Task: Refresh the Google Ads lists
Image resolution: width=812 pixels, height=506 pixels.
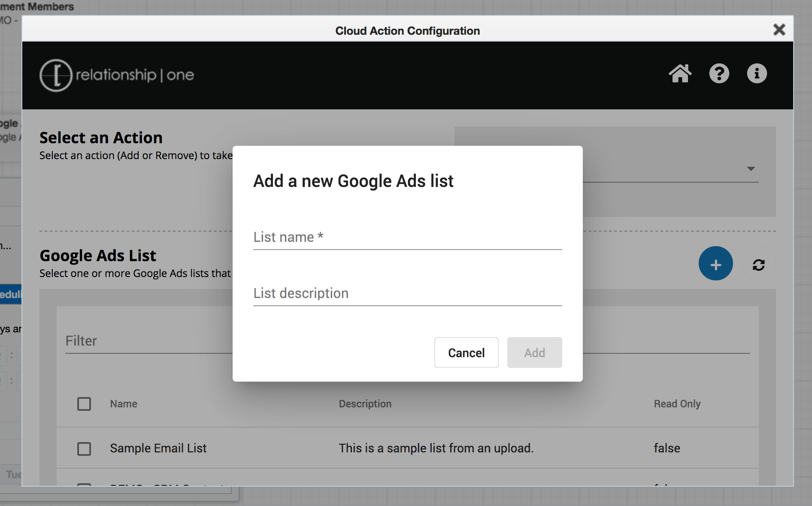Action: coord(758,265)
